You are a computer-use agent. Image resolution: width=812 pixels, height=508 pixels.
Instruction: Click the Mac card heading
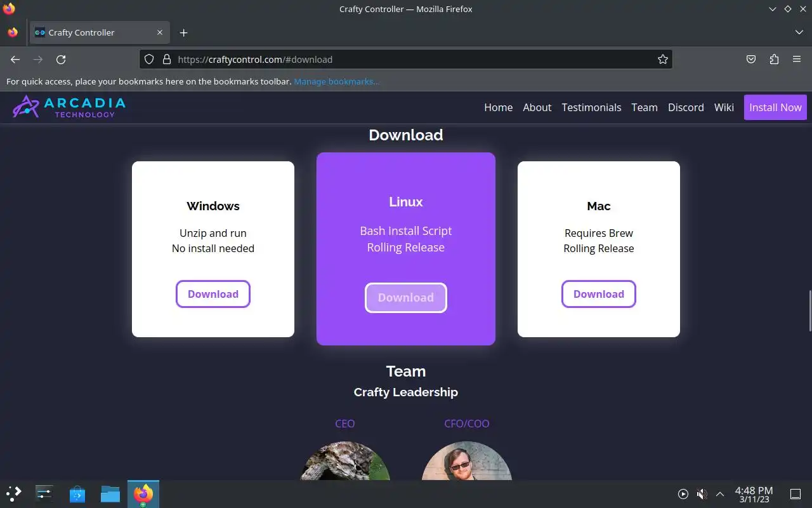pyautogui.click(x=599, y=206)
